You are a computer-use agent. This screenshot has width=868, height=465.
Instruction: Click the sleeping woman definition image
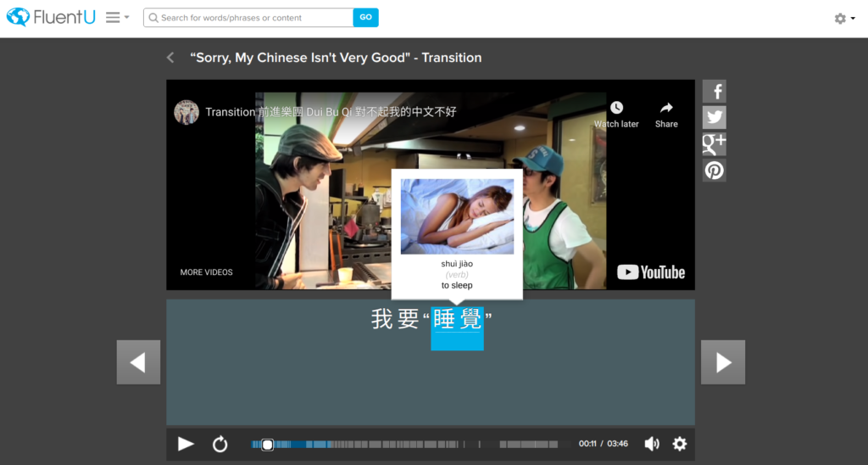tap(457, 216)
